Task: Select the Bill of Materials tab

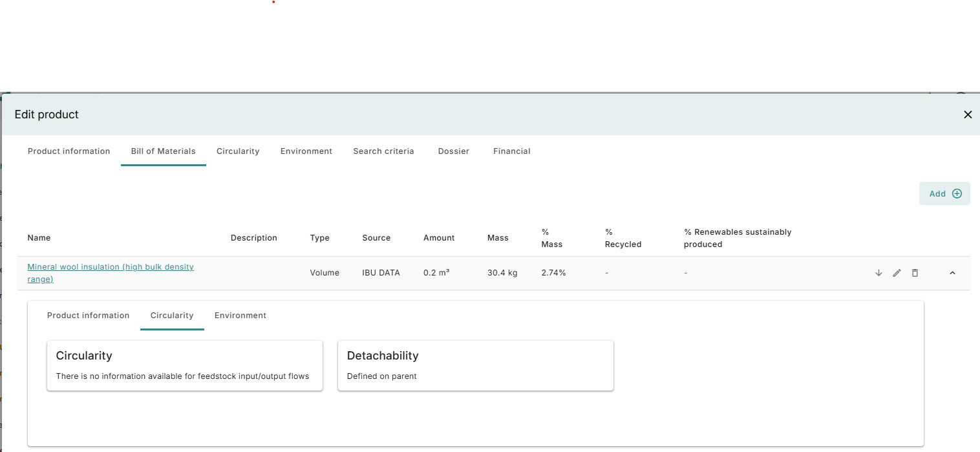Action: pyautogui.click(x=164, y=151)
